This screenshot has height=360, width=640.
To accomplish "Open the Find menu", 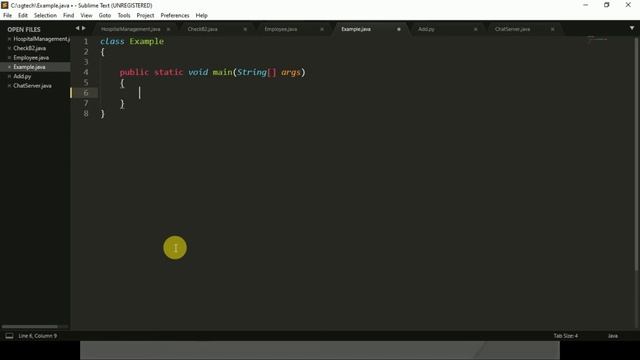I will [x=68, y=16].
